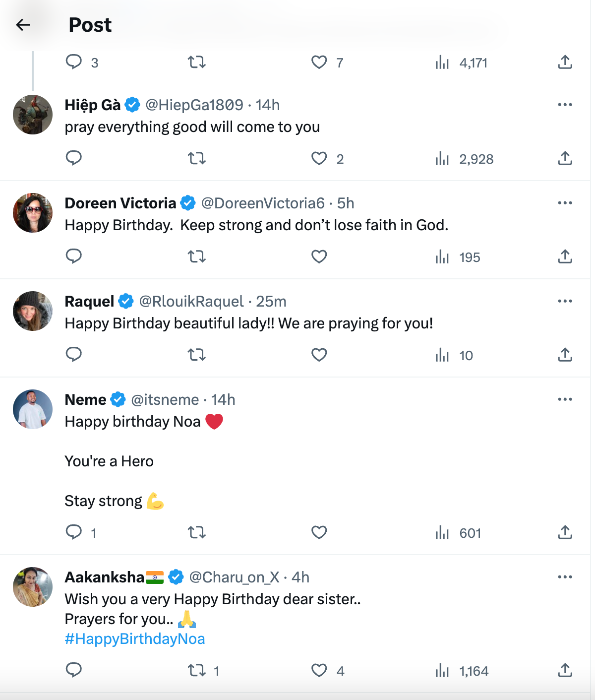
Task: Go back using the arrow icon
Action: (x=23, y=25)
